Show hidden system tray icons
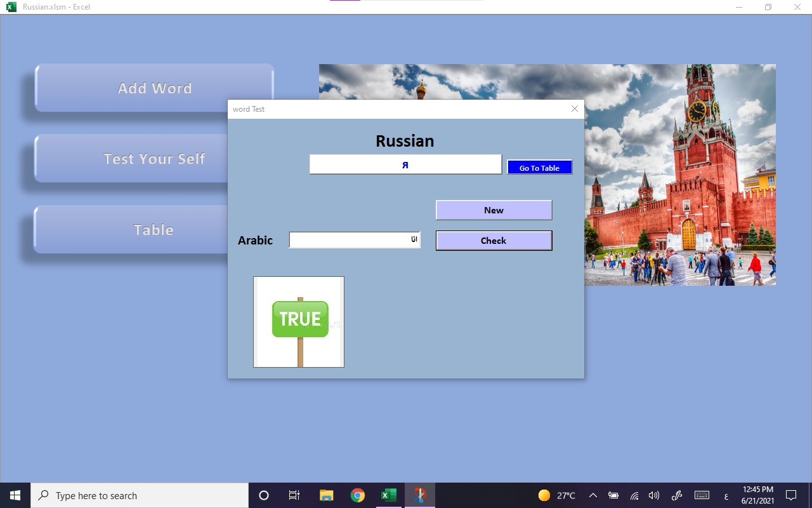Image resolution: width=812 pixels, height=508 pixels. (x=593, y=495)
